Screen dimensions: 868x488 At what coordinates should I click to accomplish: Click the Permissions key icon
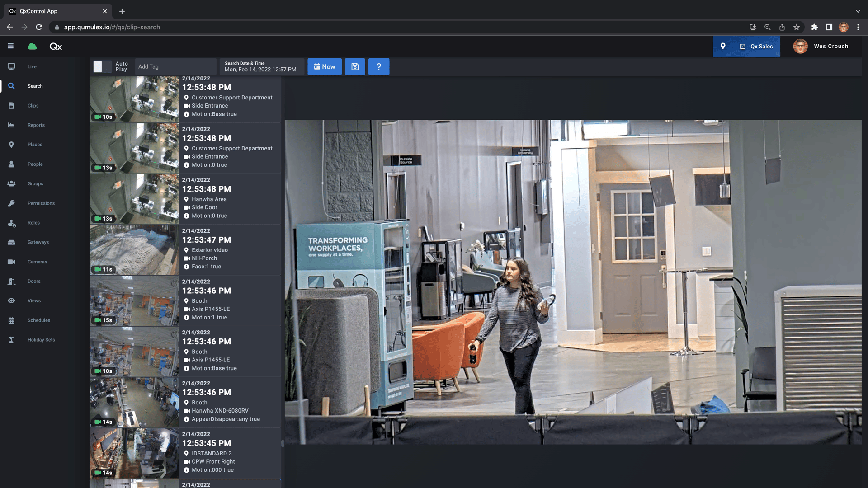11,203
